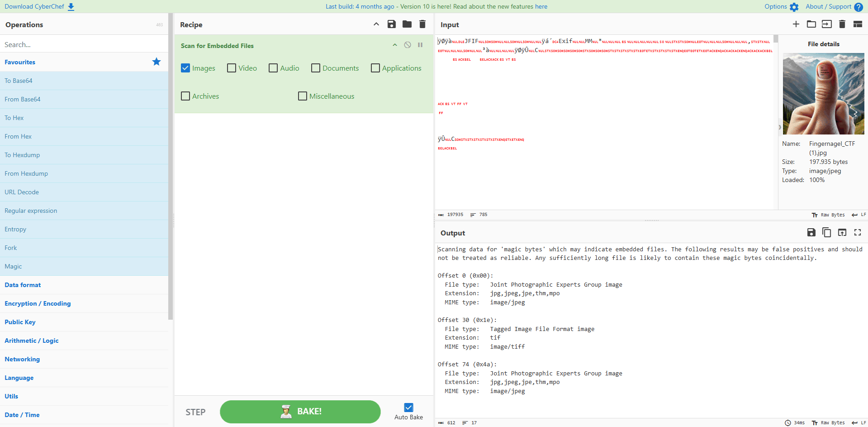Screen dimensions: 868x427
Task: Open About / Support
Action: click(x=834, y=7)
